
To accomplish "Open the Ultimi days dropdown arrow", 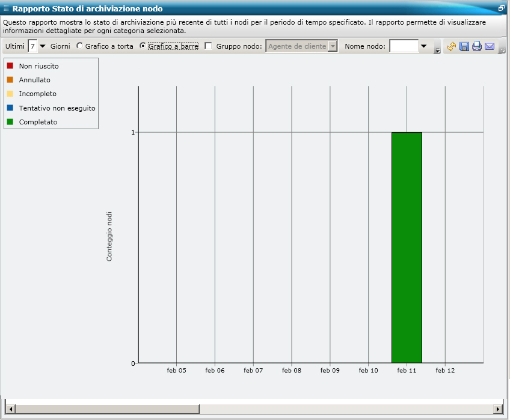I will pyautogui.click(x=42, y=46).
